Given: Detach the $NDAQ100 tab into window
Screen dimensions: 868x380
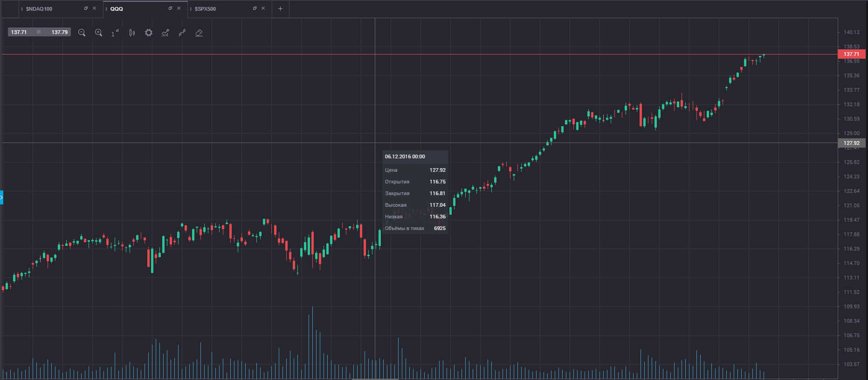Looking at the screenshot, I should (x=86, y=8).
